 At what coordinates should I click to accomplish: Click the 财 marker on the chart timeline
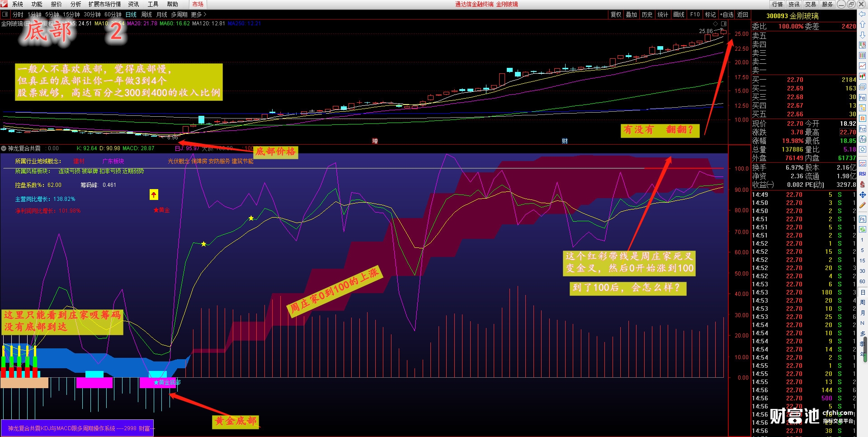pyautogui.click(x=565, y=141)
